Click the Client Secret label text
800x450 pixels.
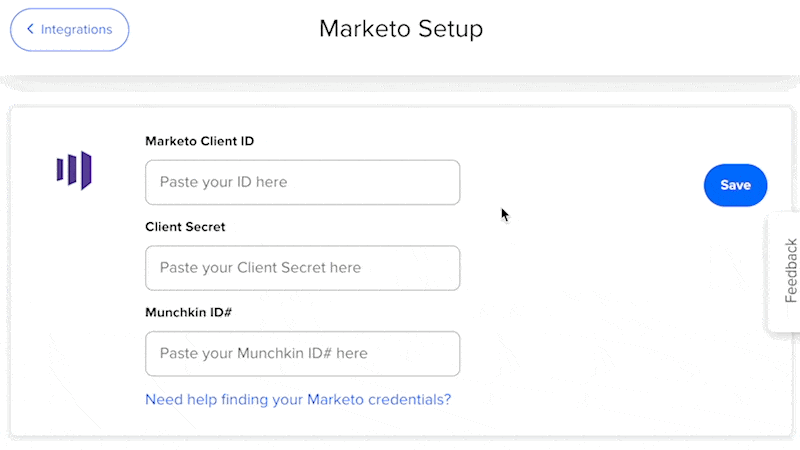pyautogui.click(x=185, y=227)
